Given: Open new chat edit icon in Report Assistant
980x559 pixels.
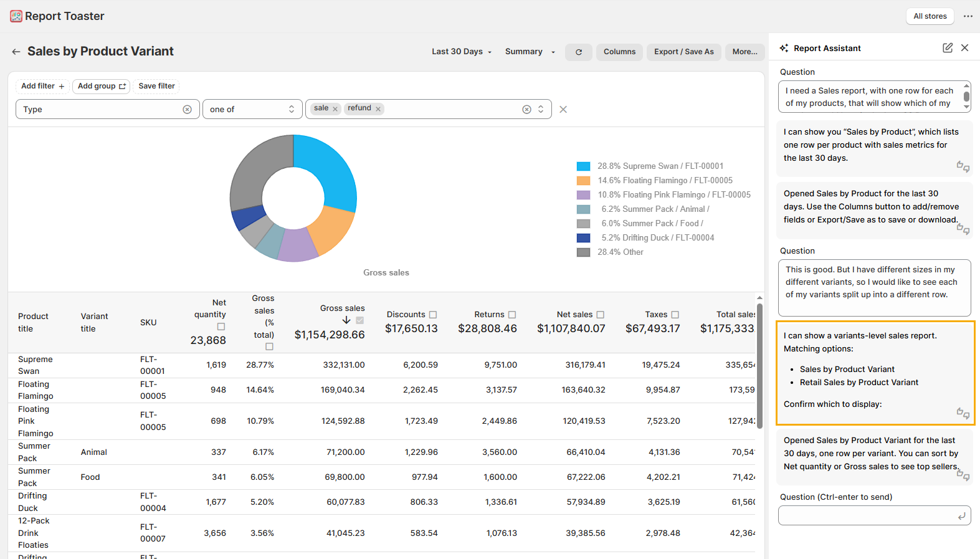Looking at the screenshot, I should pyautogui.click(x=947, y=48).
